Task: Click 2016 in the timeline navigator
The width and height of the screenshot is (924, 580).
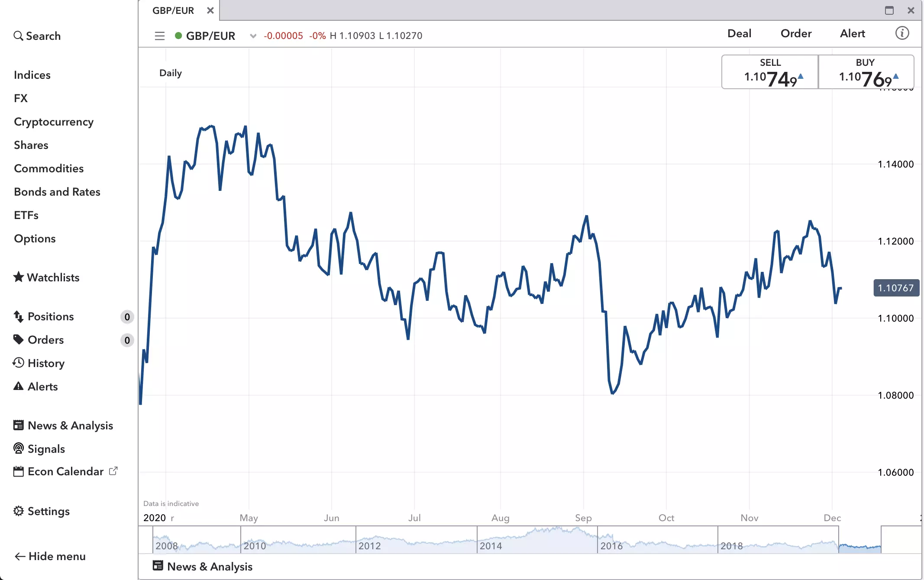Action: pyautogui.click(x=612, y=546)
